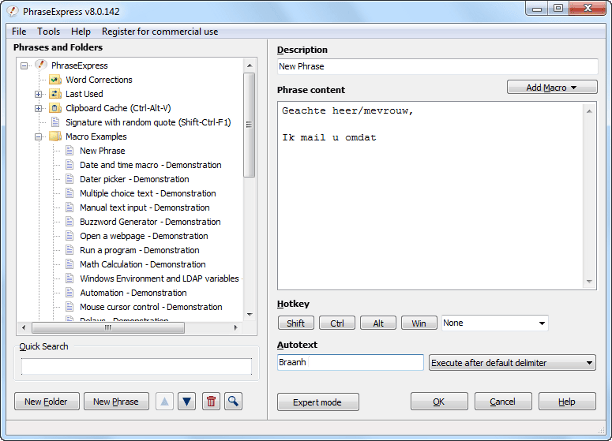Select Word Corrections in the tree
This screenshot has height=441, width=612.
point(99,80)
